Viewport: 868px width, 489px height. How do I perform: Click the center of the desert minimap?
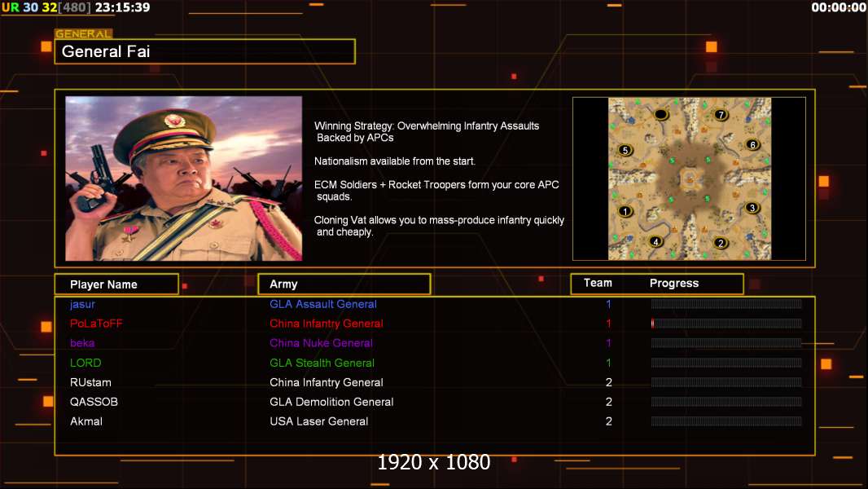(690, 178)
